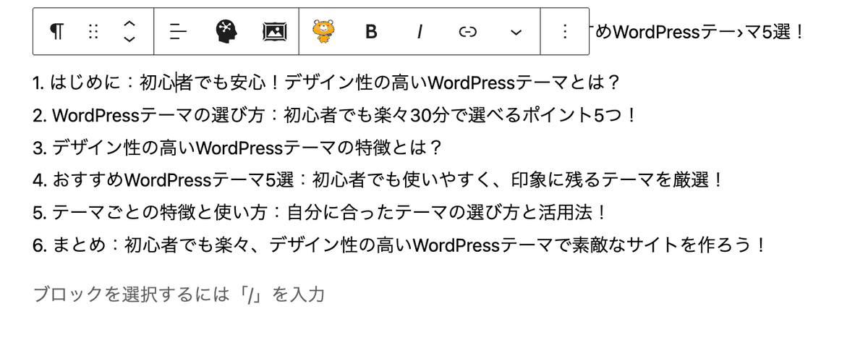The image size is (868, 364).
Task: Expand more formatting options dropdown
Action: tap(516, 32)
